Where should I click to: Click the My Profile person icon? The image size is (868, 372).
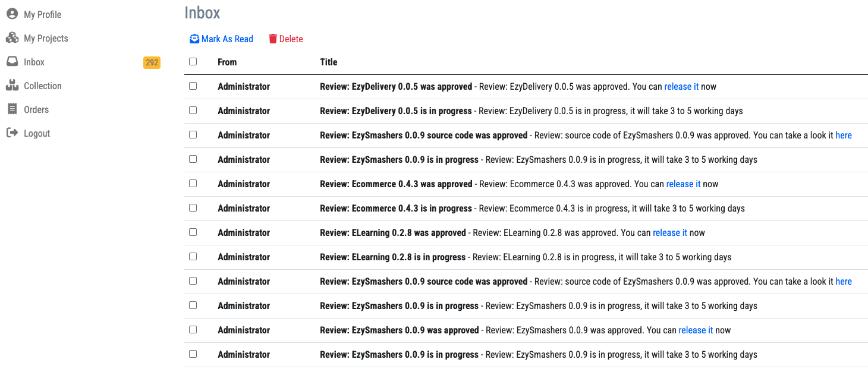(12, 14)
